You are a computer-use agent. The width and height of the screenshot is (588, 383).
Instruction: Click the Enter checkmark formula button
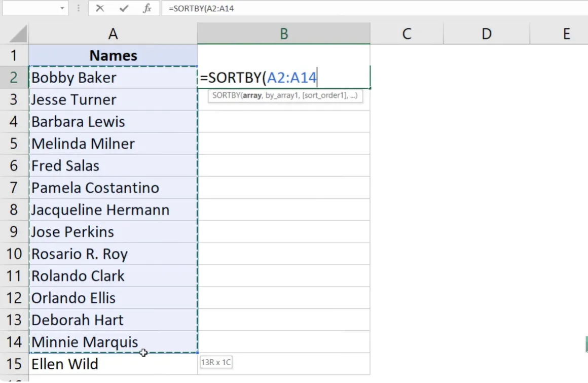coord(123,9)
